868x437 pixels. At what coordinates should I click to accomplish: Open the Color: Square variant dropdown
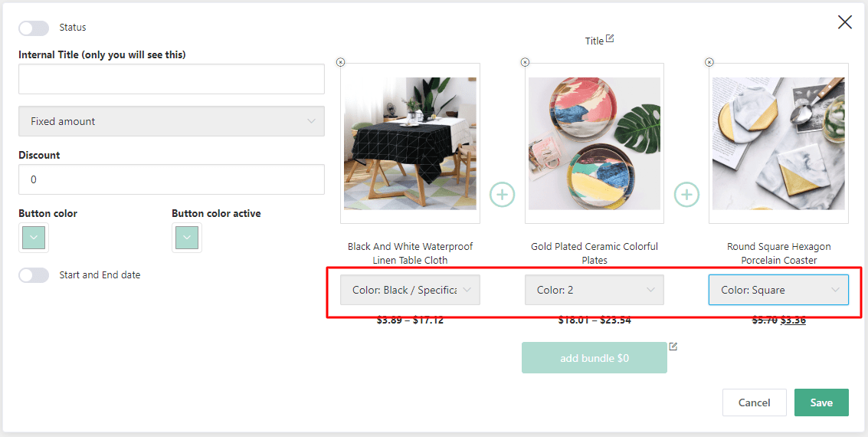tap(778, 291)
